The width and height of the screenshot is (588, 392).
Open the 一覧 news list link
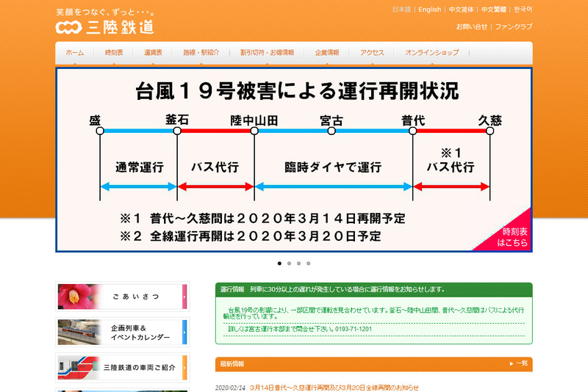pyautogui.click(x=519, y=363)
